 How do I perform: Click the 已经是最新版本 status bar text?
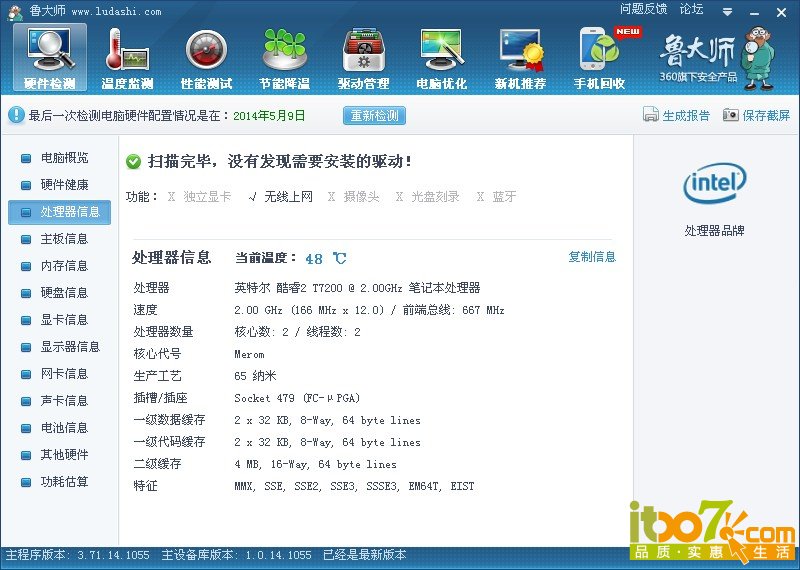point(365,555)
